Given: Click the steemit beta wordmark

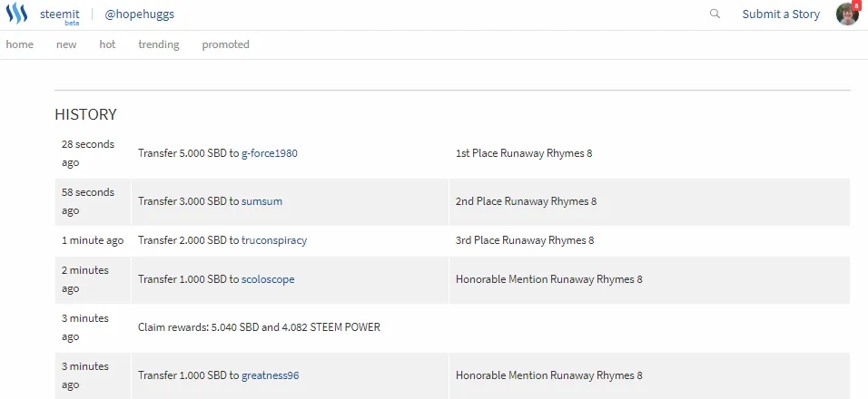Looking at the screenshot, I should pos(59,15).
